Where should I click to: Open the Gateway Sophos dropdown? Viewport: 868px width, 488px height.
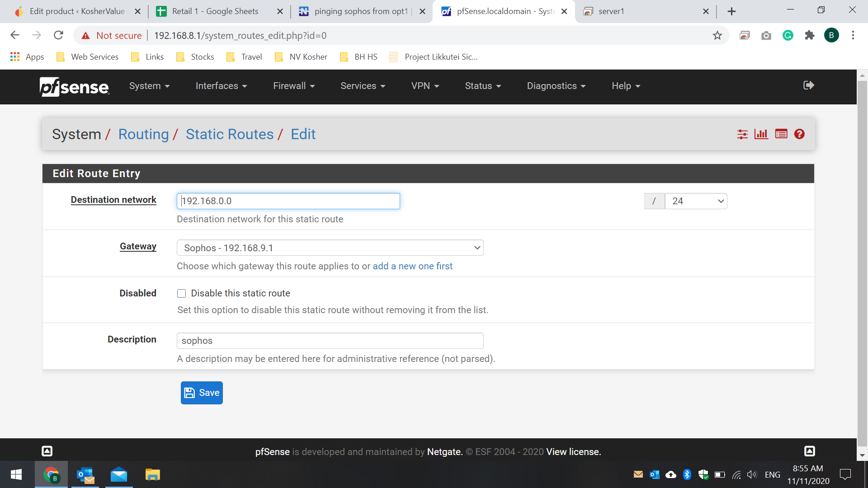tap(330, 248)
